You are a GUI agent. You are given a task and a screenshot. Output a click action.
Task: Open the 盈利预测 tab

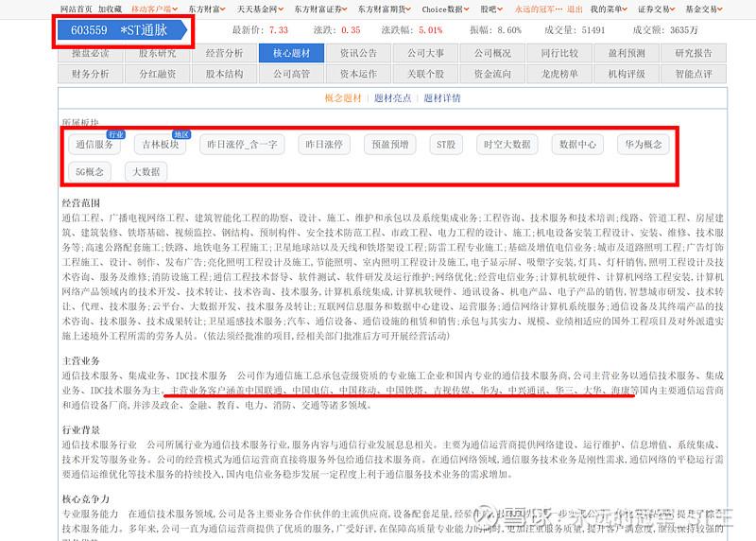pyautogui.click(x=627, y=53)
